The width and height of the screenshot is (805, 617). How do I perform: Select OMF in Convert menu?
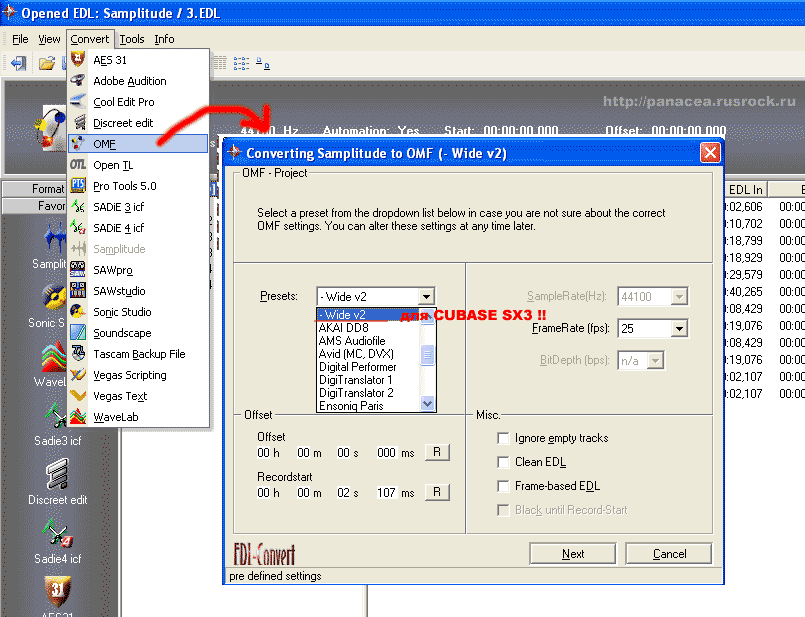point(138,144)
